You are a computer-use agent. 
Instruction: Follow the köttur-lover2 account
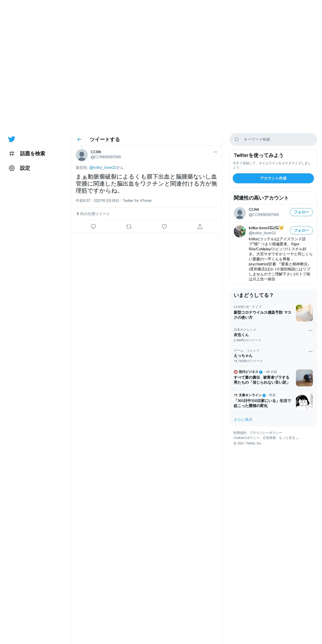click(301, 230)
